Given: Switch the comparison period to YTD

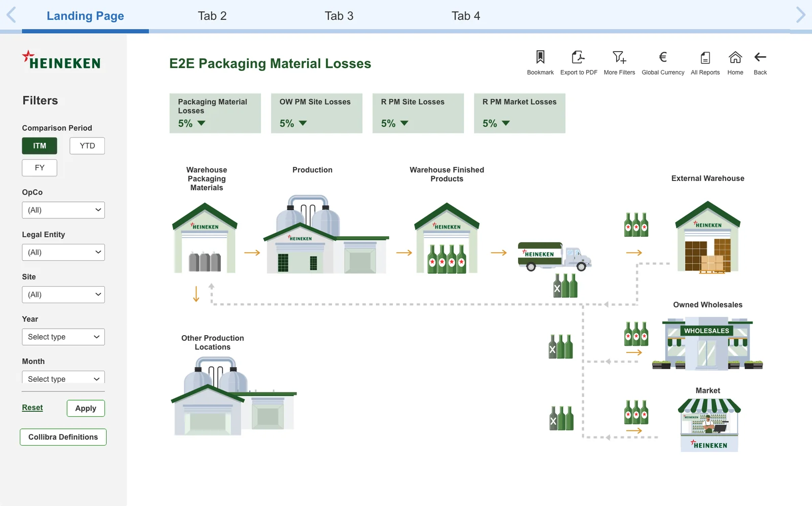Looking at the screenshot, I should [87, 146].
